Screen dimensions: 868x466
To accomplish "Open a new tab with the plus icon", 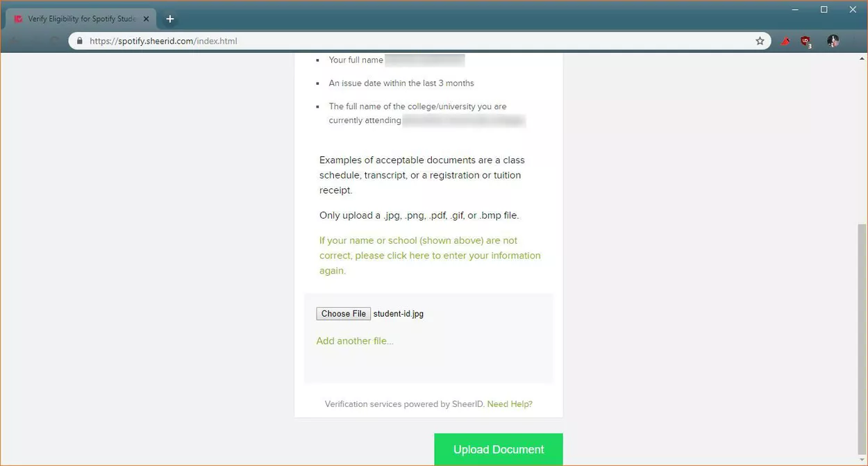I will [x=170, y=19].
